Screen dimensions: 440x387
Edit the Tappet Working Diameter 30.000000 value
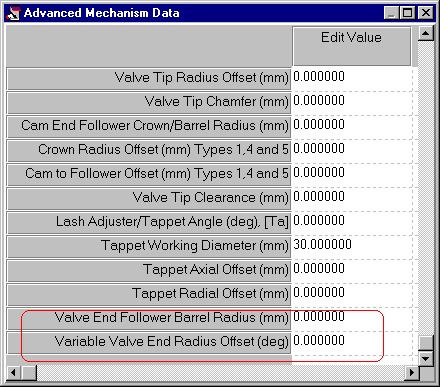click(x=352, y=247)
